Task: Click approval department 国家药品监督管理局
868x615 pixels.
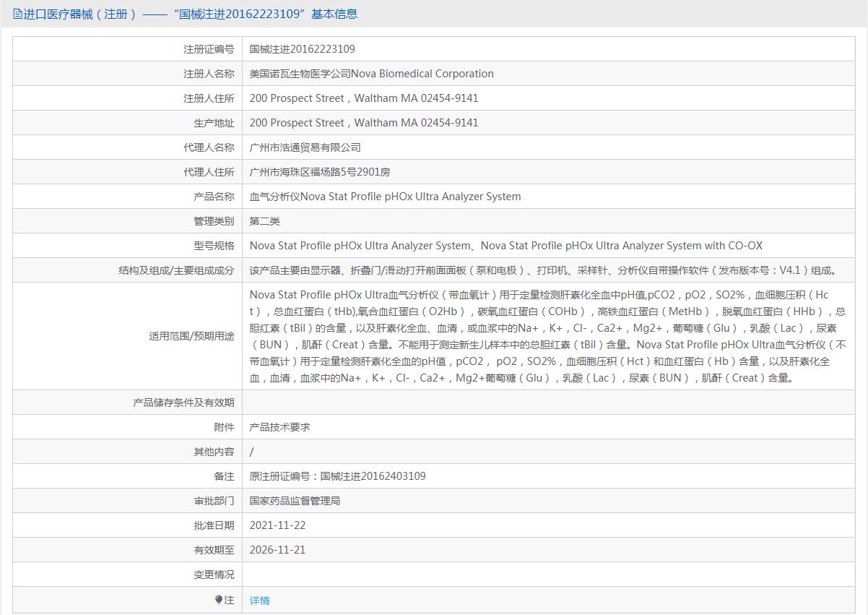Action: 295,501
